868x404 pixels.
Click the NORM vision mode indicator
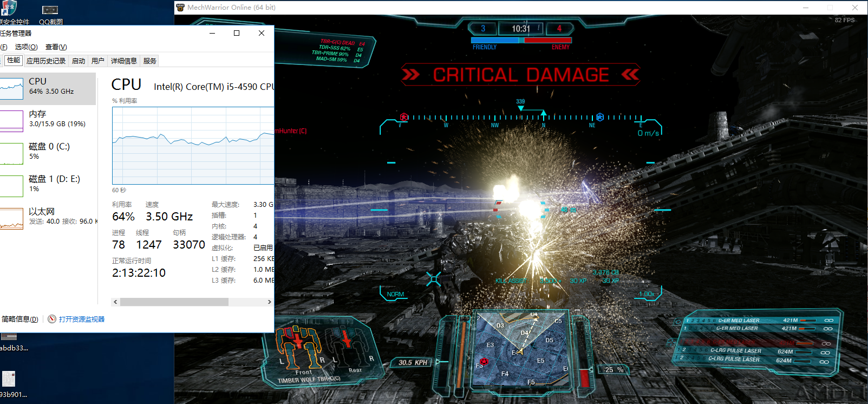click(x=395, y=294)
